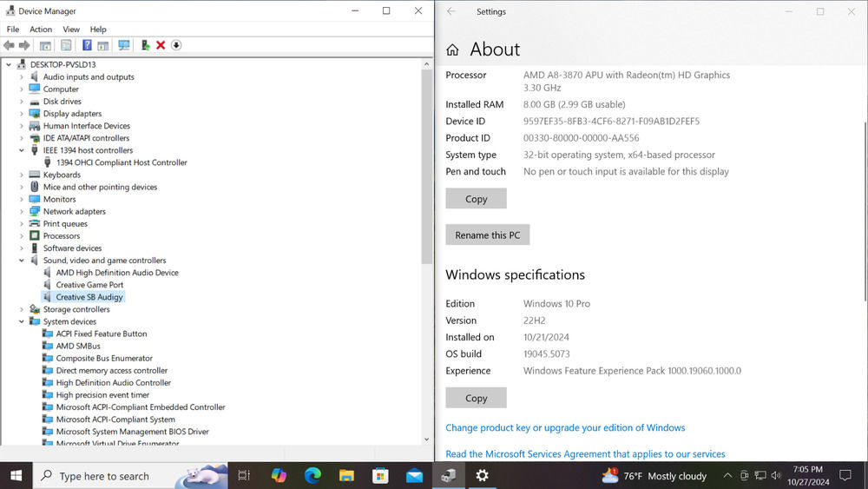Scan for hardware changes using the monitor icon
This screenshot has height=489, width=868.
coord(124,45)
